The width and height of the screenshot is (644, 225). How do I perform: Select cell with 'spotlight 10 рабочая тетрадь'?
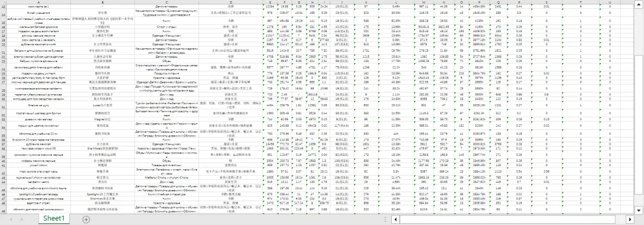(39, 194)
